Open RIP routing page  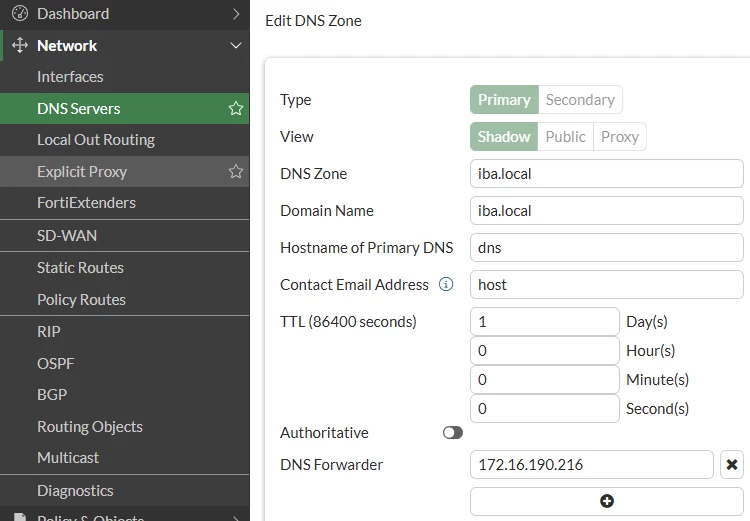(124, 332)
